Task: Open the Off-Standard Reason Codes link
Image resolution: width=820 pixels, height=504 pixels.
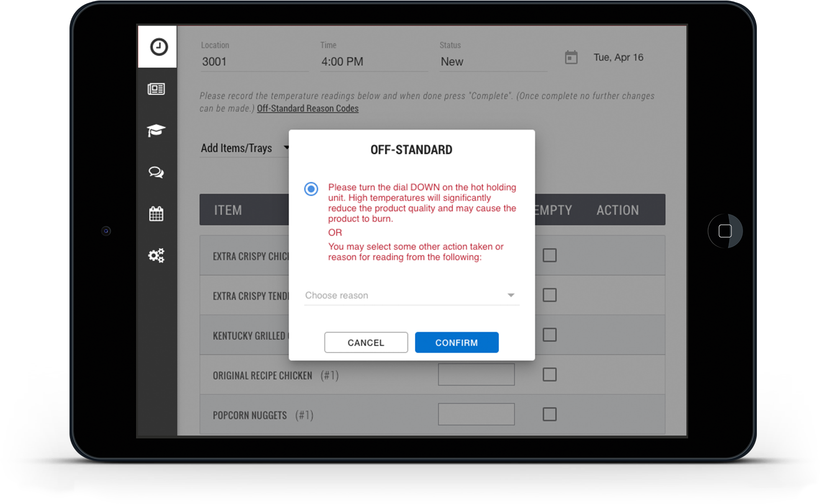Action: coord(307,109)
